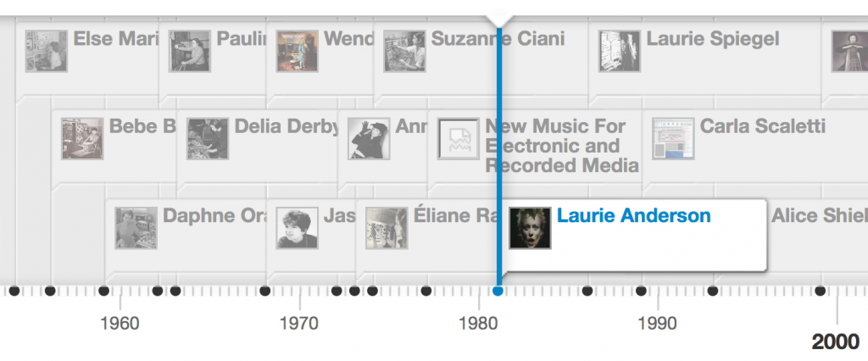
Task: Jump to the timeline marker near 2000
Action: [820, 292]
